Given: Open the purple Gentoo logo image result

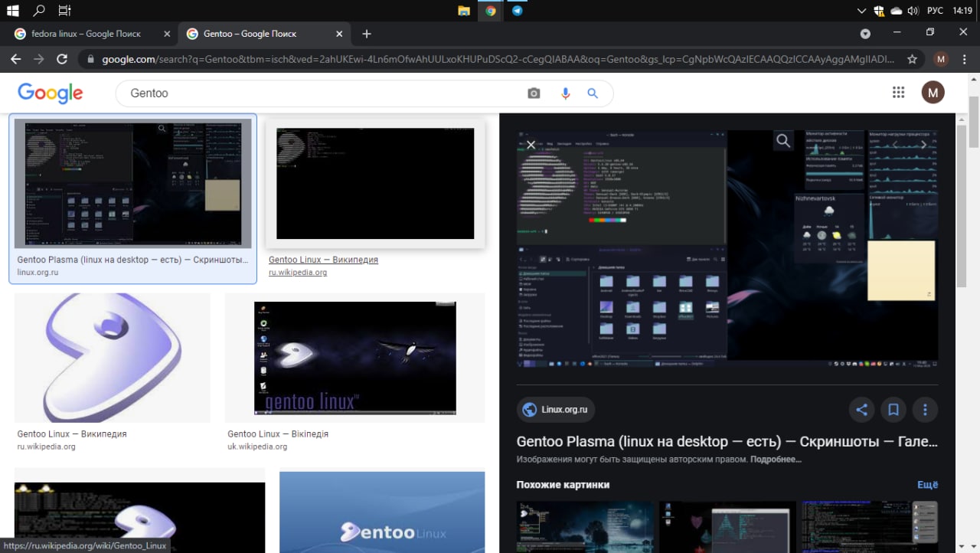Looking at the screenshot, I should 112,357.
